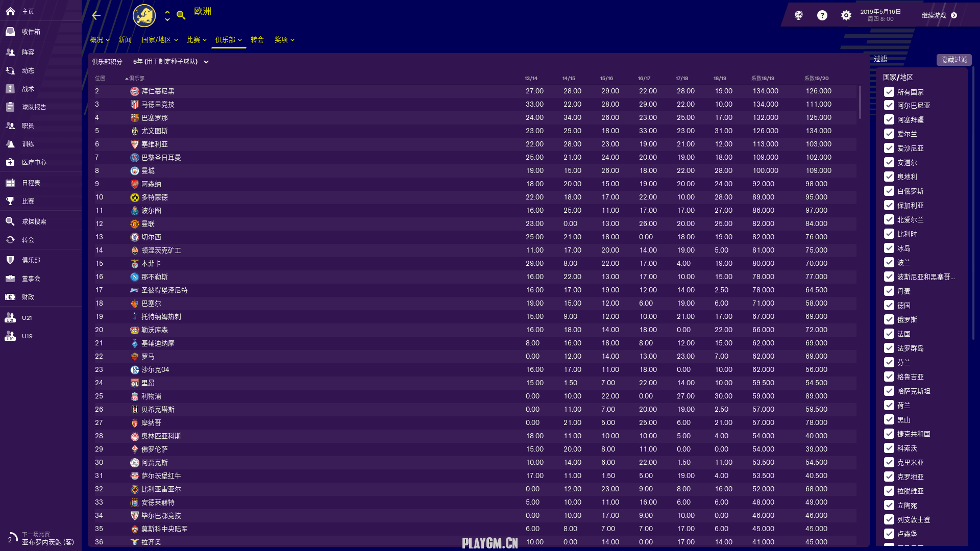Open the 5年 coefficient period dropdown
This screenshot has height=551, width=980.
(x=170, y=62)
